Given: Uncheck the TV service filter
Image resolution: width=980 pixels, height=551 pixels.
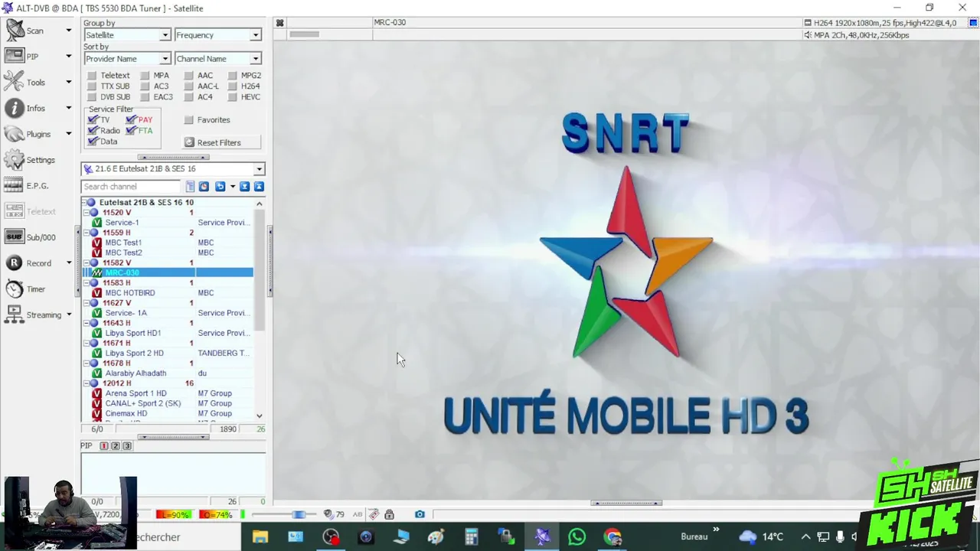Looking at the screenshot, I should [x=93, y=120].
